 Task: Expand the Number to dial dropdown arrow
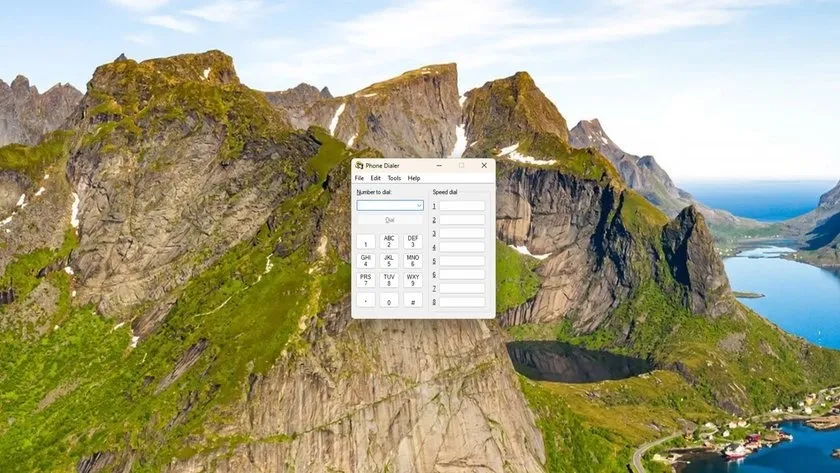click(419, 206)
